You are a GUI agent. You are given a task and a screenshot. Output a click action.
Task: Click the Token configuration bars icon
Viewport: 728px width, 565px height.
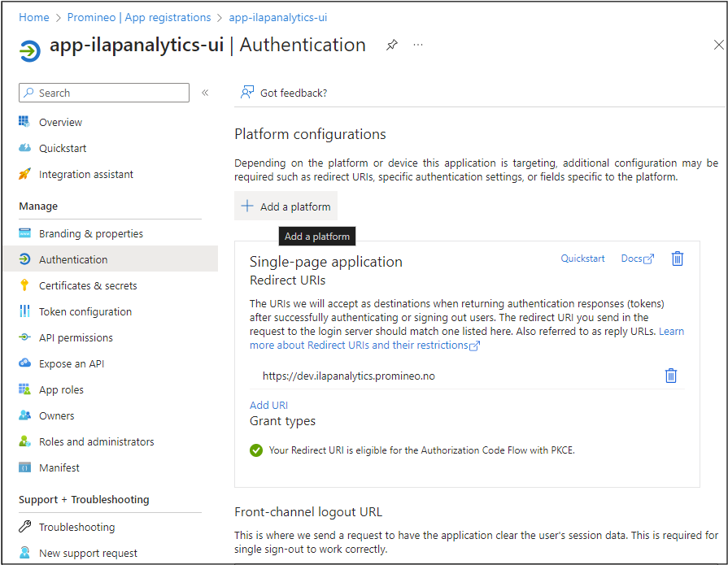tap(24, 311)
